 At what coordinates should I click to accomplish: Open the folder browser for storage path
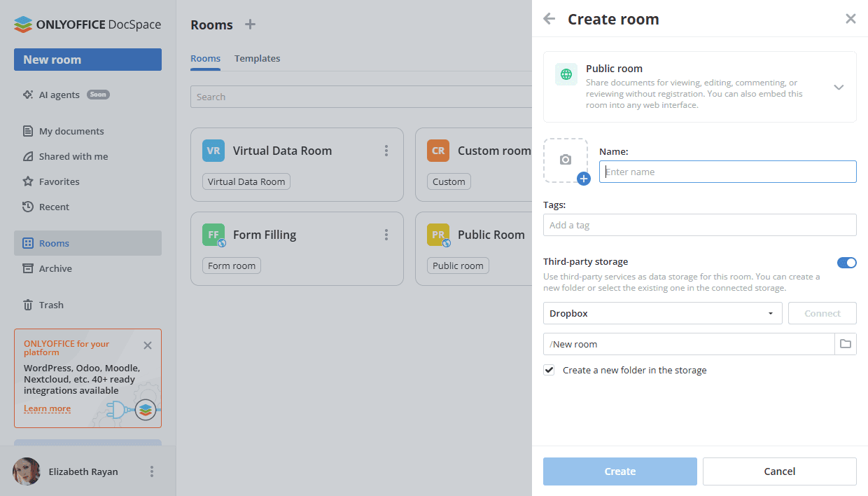coord(846,344)
